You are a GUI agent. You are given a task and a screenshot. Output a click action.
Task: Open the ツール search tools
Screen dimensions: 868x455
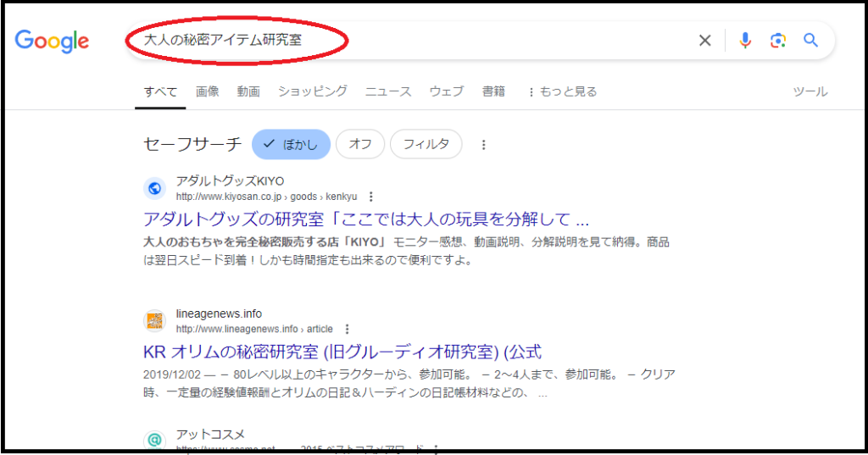tap(810, 92)
